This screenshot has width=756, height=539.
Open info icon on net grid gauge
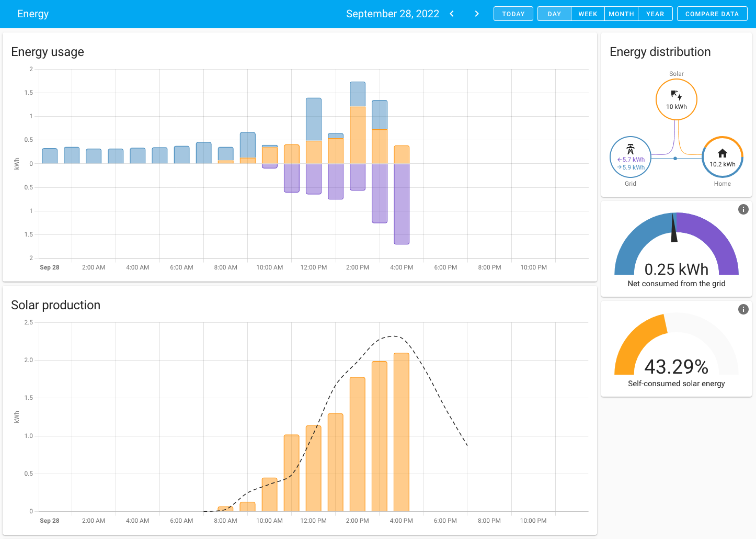pos(743,209)
